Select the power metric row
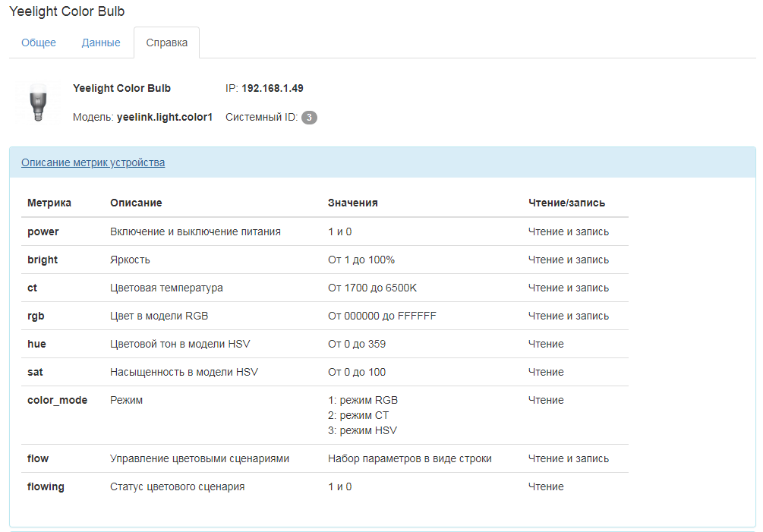763x532 pixels. 325,231
